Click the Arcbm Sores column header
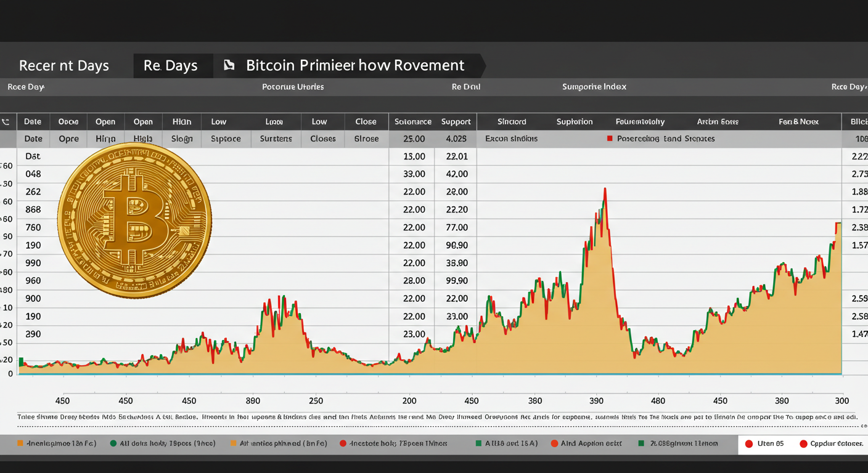Screen dimensions: 868x473 (718, 122)
